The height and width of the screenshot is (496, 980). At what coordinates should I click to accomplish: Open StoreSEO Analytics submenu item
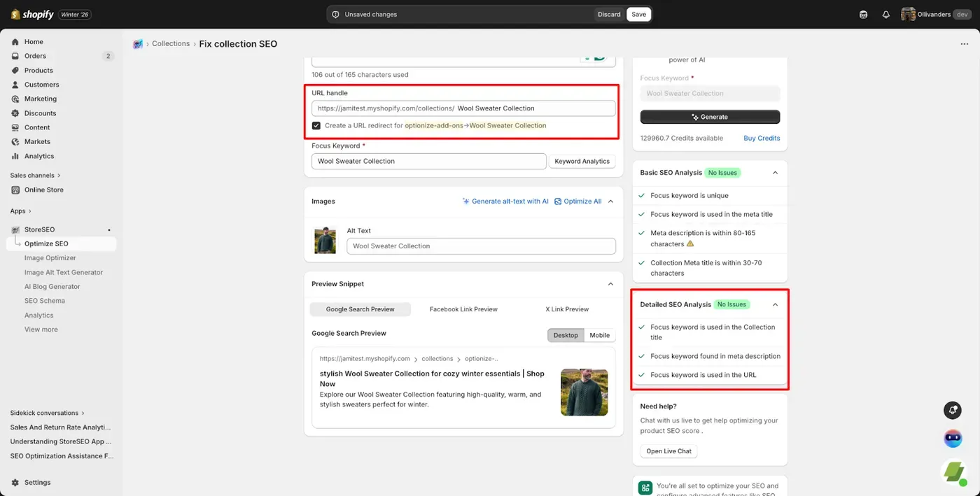39,316
